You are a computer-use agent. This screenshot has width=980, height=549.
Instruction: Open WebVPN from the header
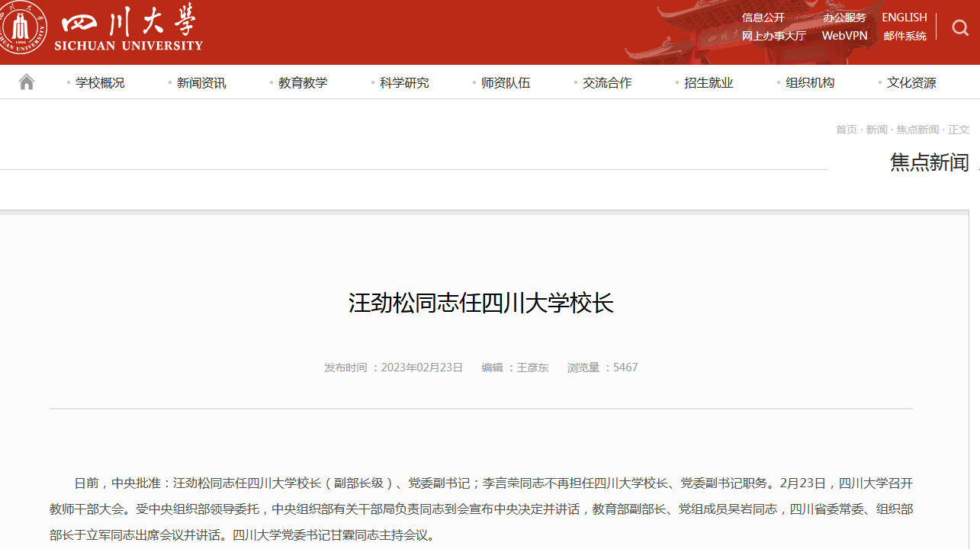(844, 36)
